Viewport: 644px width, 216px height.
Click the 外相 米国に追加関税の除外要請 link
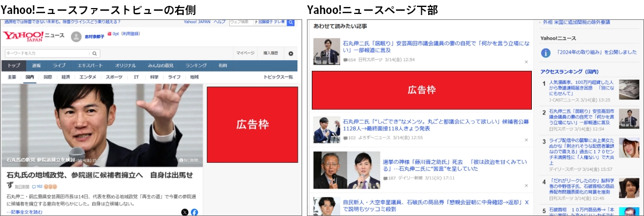click(x=577, y=23)
